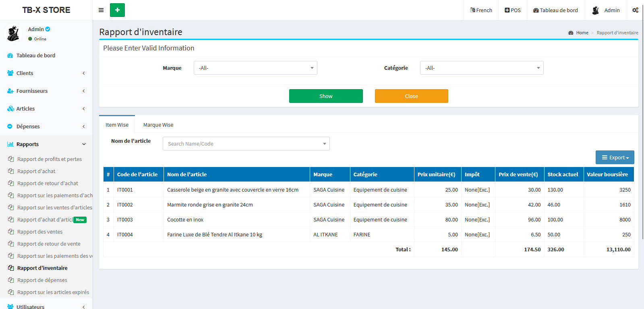Toggle the hamburger sidebar menu icon

coord(101,10)
